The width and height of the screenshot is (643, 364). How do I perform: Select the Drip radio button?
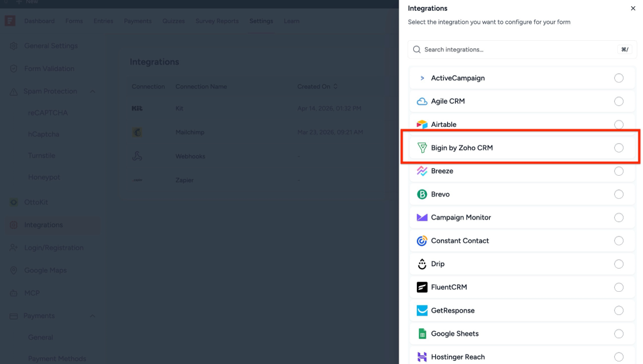(x=619, y=264)
